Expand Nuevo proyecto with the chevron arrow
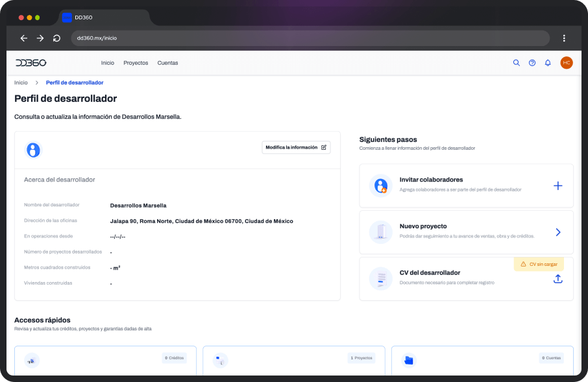588x382 pixels. [x=557, y=232]
